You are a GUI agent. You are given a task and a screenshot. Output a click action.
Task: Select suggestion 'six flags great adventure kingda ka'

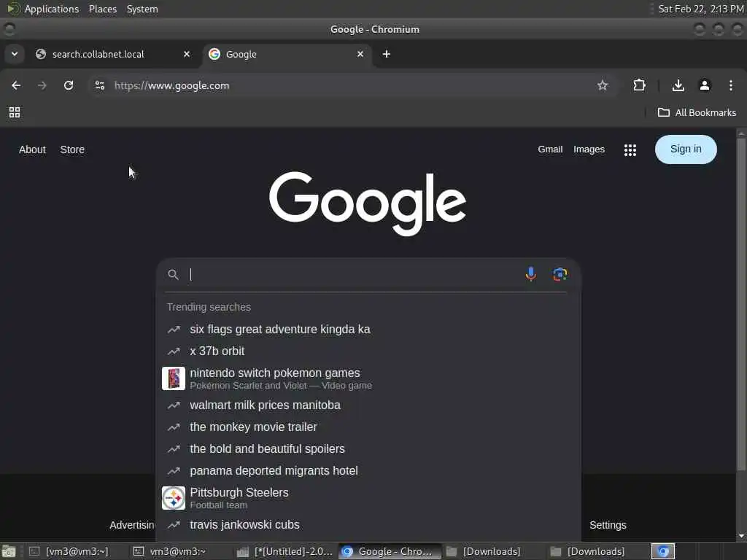coord(368,329)
